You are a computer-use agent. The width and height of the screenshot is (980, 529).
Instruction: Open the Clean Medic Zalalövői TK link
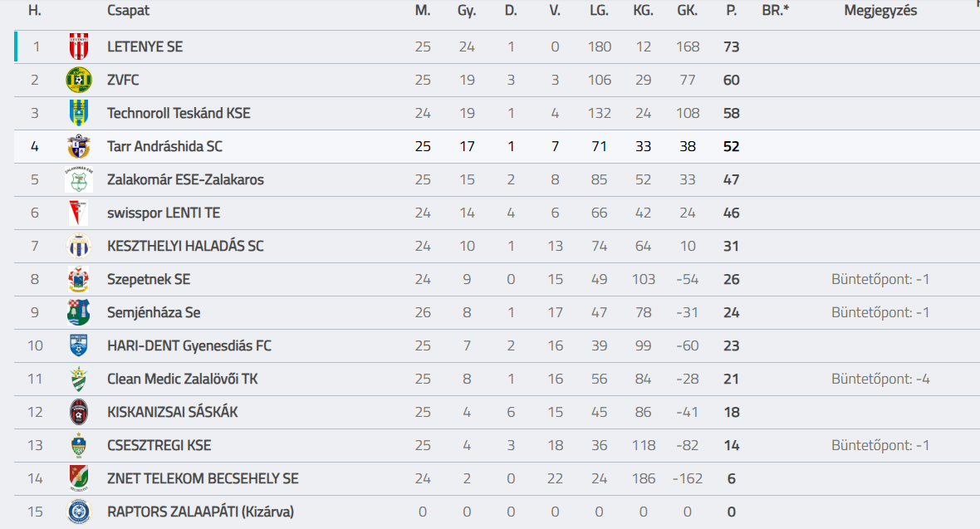coord(183,379)
